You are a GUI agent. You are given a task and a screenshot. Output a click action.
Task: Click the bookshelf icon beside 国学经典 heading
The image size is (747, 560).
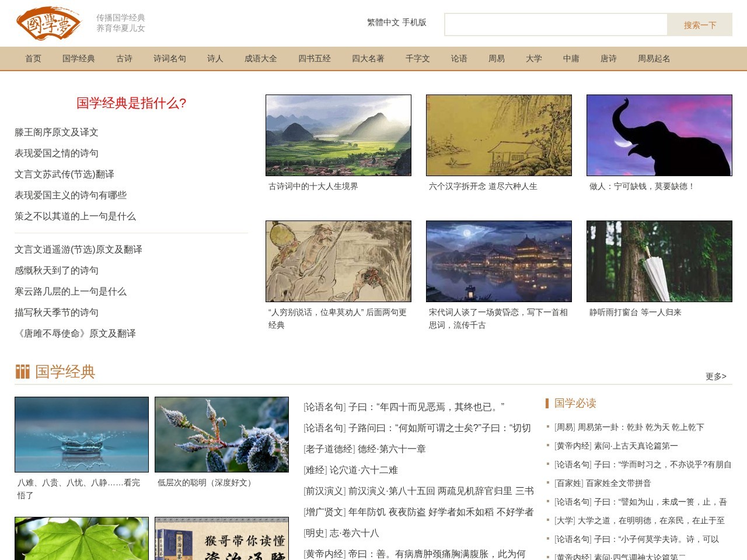coord(23,371)
